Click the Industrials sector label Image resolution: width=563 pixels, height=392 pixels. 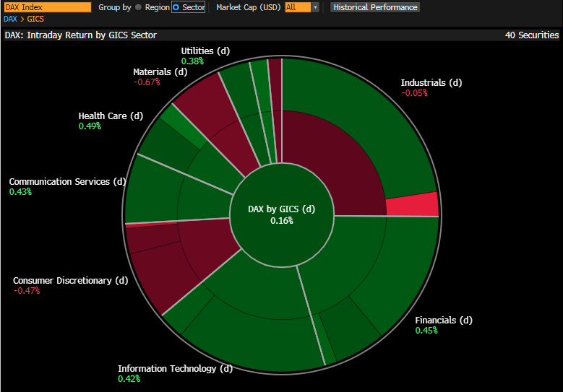pos(431,83)
